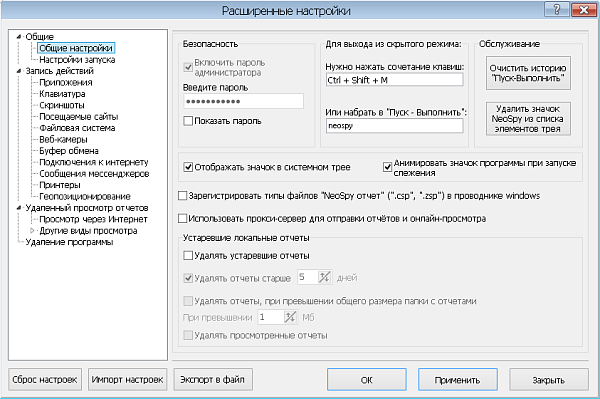Click the megabytes field spinner arrows
600x399 pixels.
pos(290,317)
